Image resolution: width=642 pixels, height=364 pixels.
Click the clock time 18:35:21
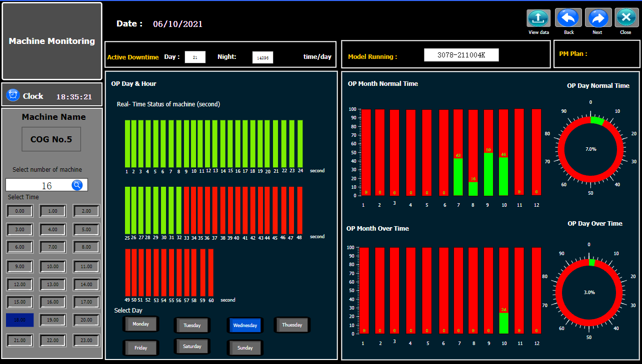click(x=74, y=97)
